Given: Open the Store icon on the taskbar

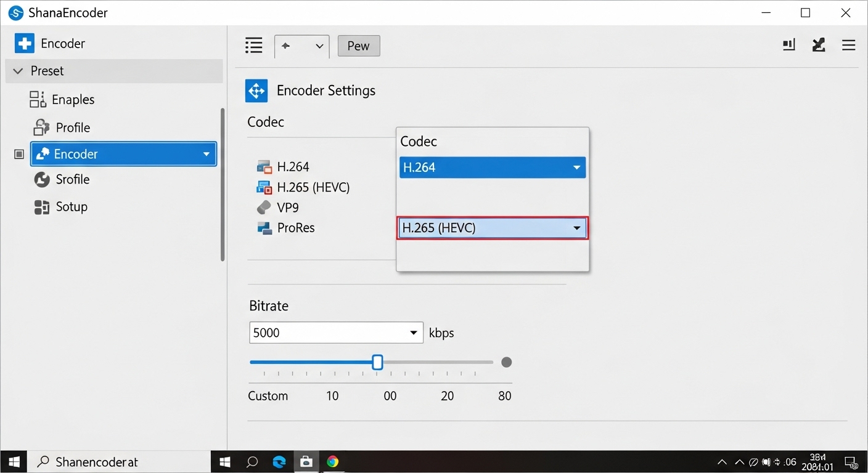Looking at the screenshot, I should (x=306, y=461).
